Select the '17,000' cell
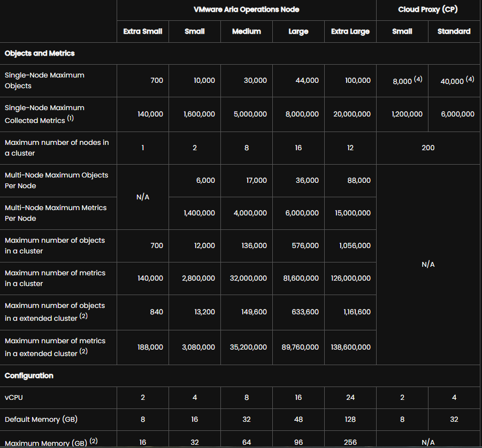482x448 pixels. pyautogui.click(x=256, y=180)
